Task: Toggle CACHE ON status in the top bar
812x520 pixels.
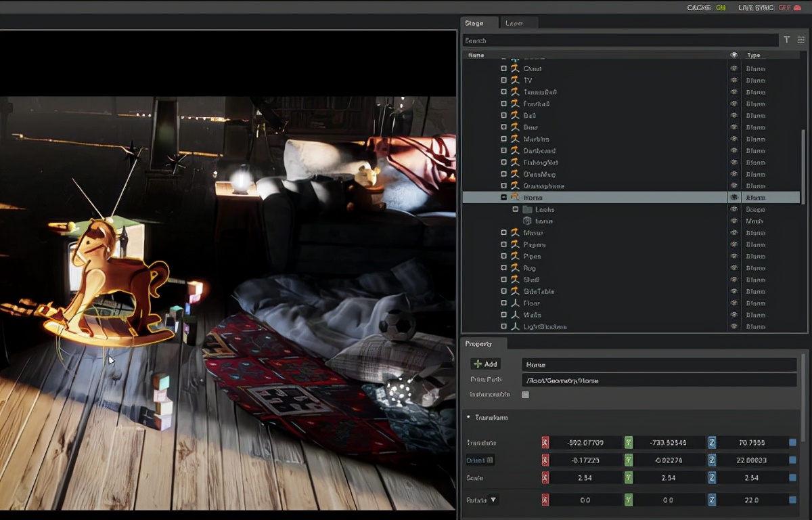Action: [706, 7]
